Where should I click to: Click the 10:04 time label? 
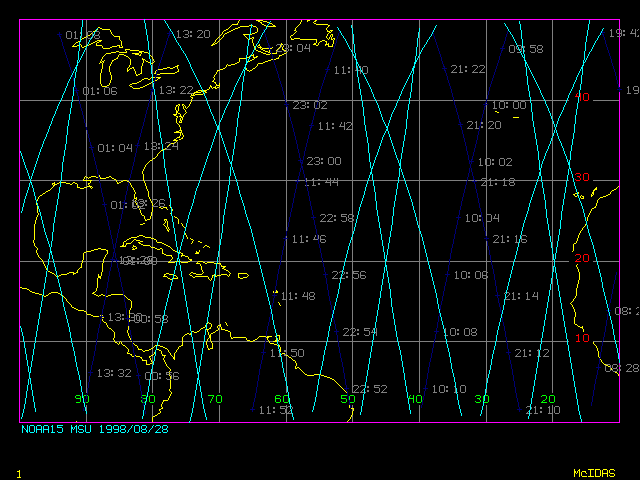point(482,218)
